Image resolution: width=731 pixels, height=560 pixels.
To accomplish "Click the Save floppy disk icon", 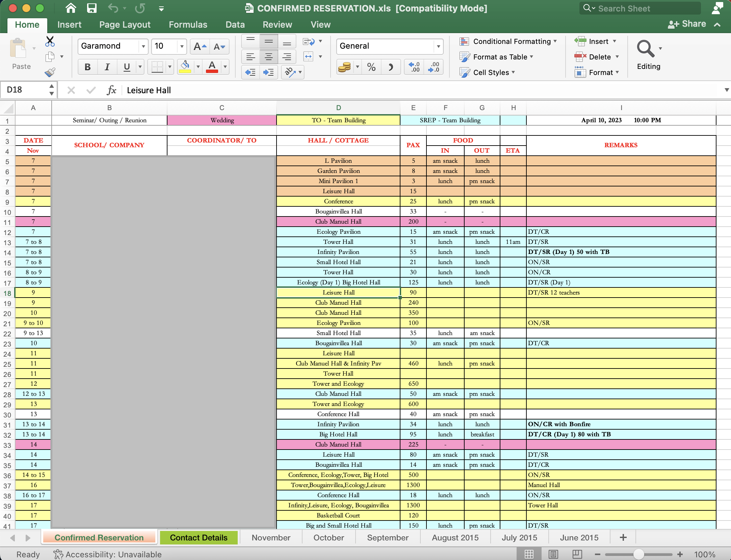I will [x=92, y=8].
